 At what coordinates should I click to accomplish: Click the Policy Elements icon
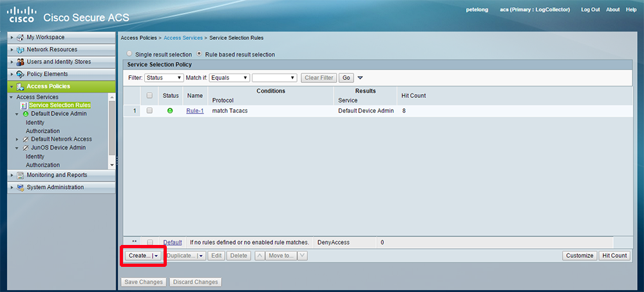[20, 74]
